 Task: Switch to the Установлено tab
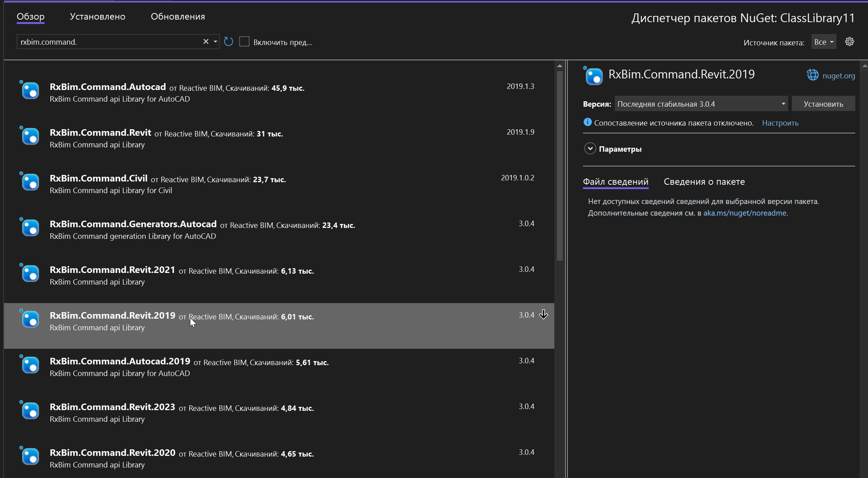click(x=98, y=17)
